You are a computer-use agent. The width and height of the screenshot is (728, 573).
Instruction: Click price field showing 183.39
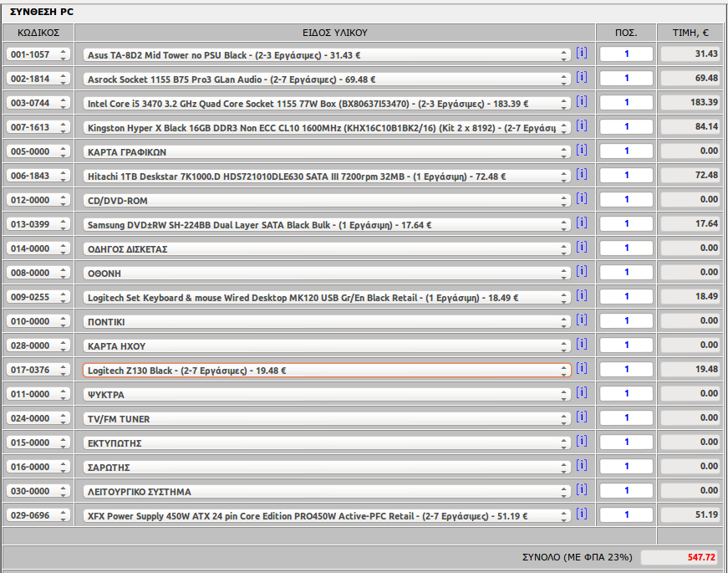pos(690,102)
